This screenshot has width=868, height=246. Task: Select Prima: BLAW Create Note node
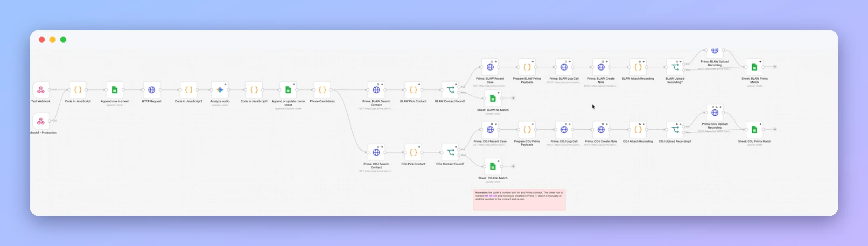click(x=601, y=67)
